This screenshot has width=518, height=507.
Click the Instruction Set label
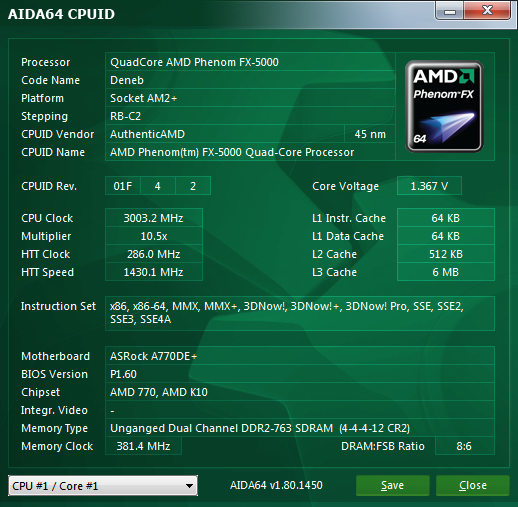pyautogui.click(x=58, y=306)
